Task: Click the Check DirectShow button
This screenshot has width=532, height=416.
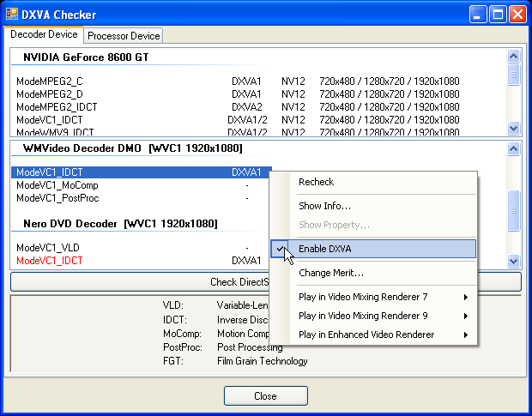Action: coord(266,281)
